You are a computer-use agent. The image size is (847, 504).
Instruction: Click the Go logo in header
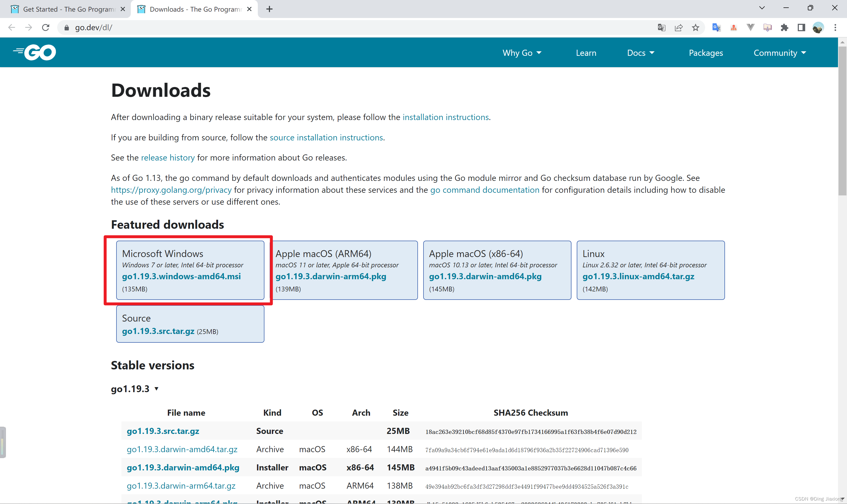[34, 52]
